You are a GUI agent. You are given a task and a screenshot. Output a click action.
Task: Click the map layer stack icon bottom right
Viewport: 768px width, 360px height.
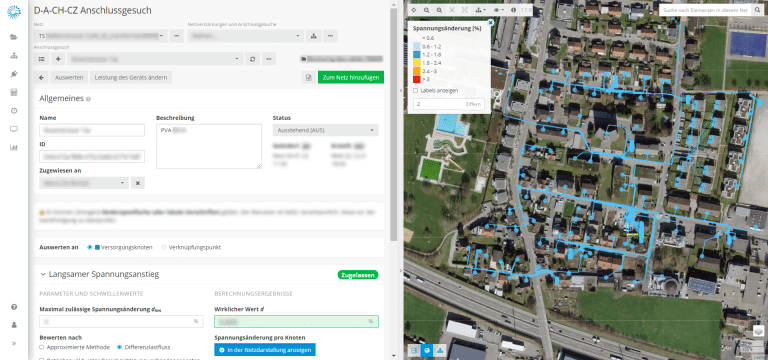pyautogui.click(x=758, y=332)
